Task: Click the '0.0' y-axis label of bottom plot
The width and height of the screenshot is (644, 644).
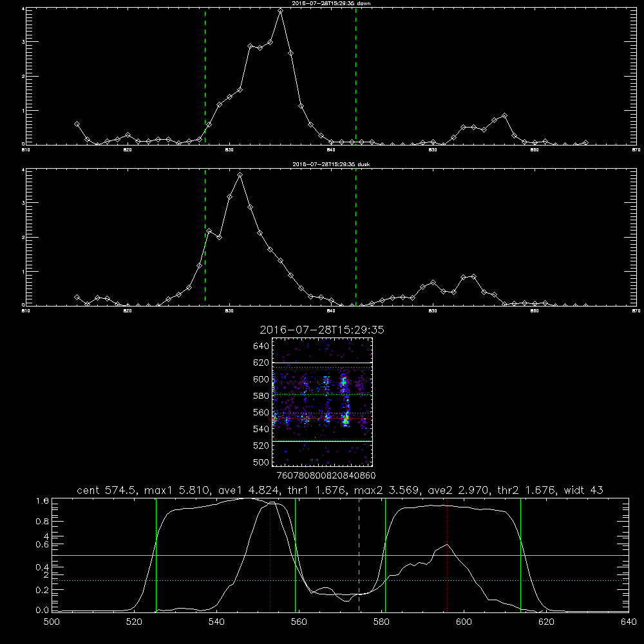Action: pos(43,611)
